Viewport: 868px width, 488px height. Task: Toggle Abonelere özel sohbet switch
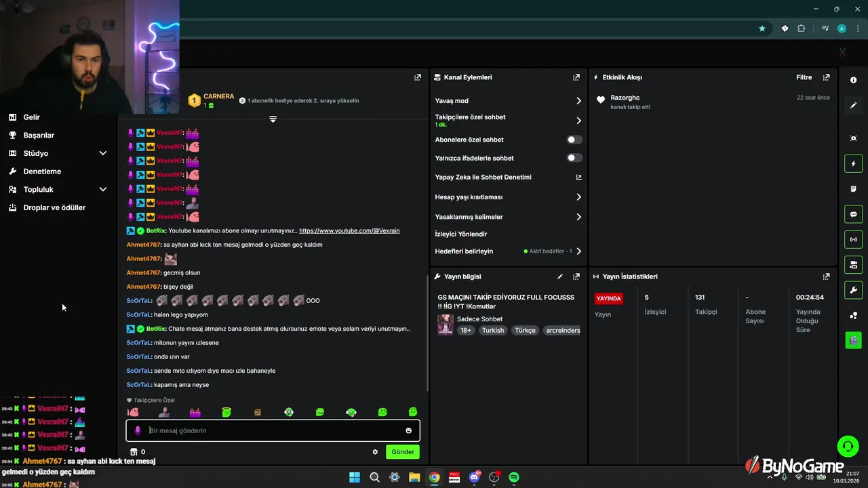click(x=574, y=140)
